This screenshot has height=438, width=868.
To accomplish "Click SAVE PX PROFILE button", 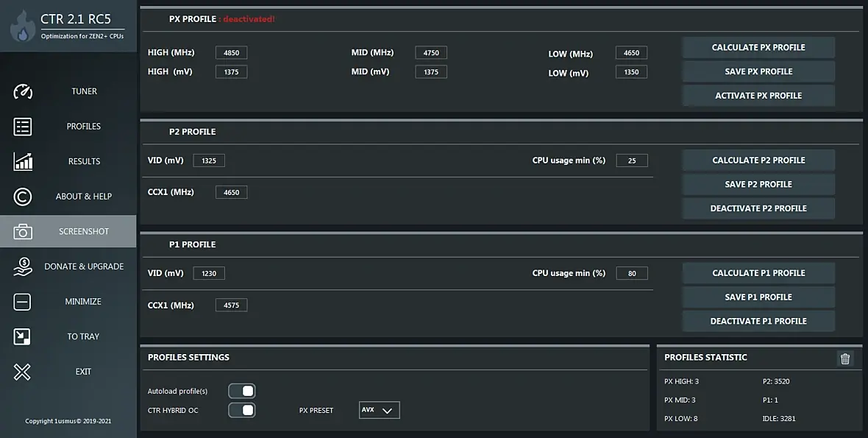I will [758, 71].
